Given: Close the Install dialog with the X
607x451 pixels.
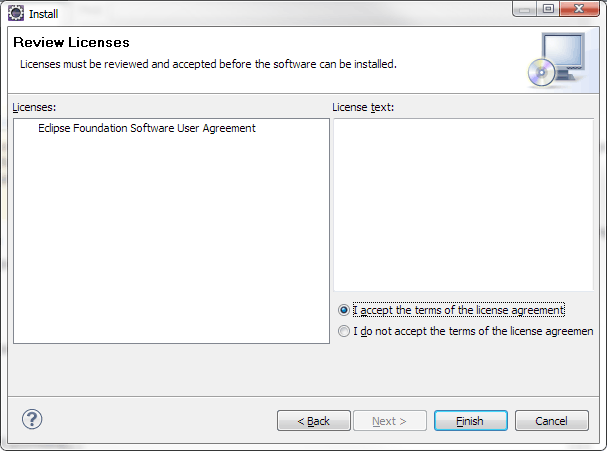Looking at the screenshot, I should click(579, 9).
